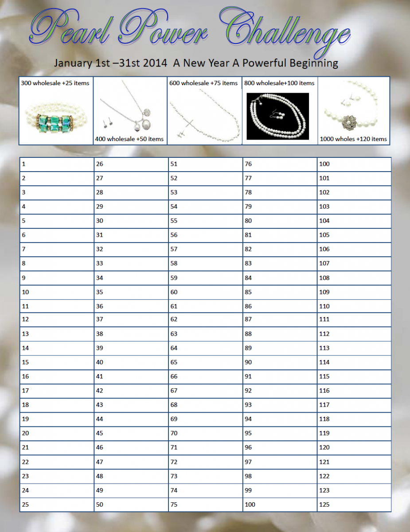Viewport: 410px width, 532px height.
Task: Select the "1000 wholes +120 items" label
Action: click(x=353, y=139)
